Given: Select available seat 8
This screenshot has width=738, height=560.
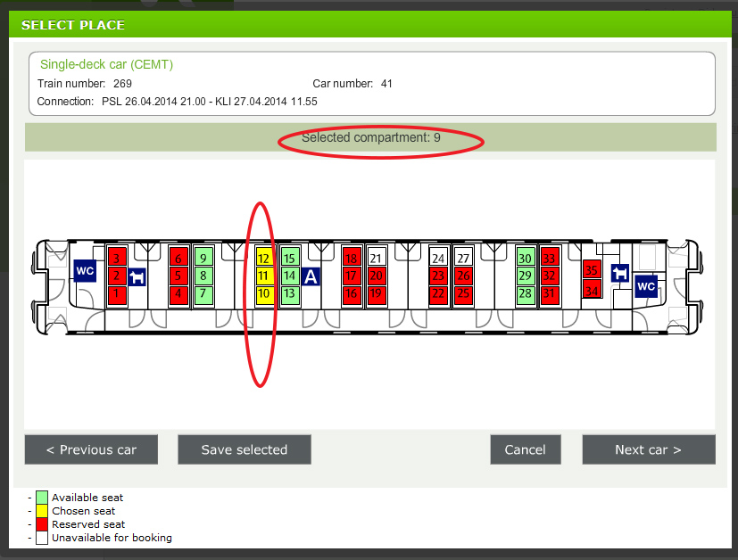Looking at the screenshot, I should point(203,276).
